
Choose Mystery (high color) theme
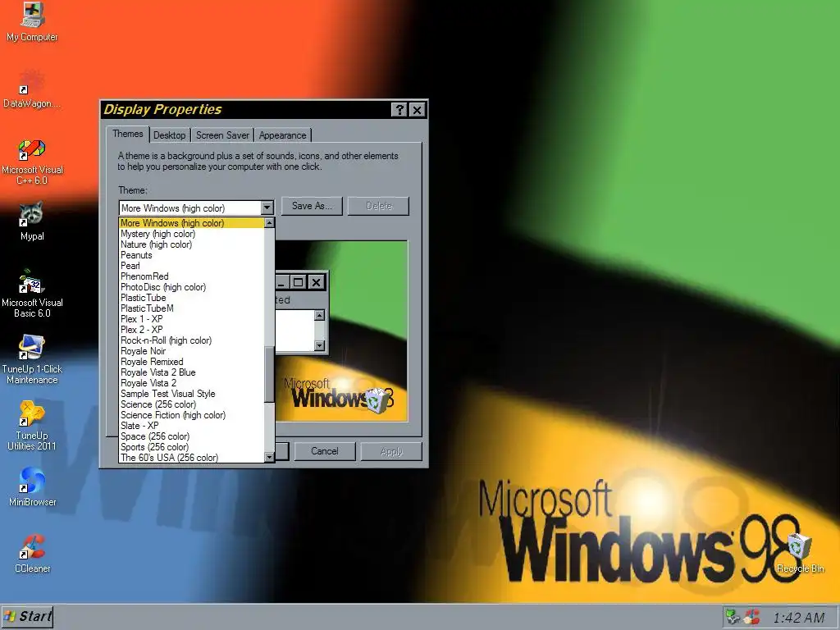pos(192,234)
